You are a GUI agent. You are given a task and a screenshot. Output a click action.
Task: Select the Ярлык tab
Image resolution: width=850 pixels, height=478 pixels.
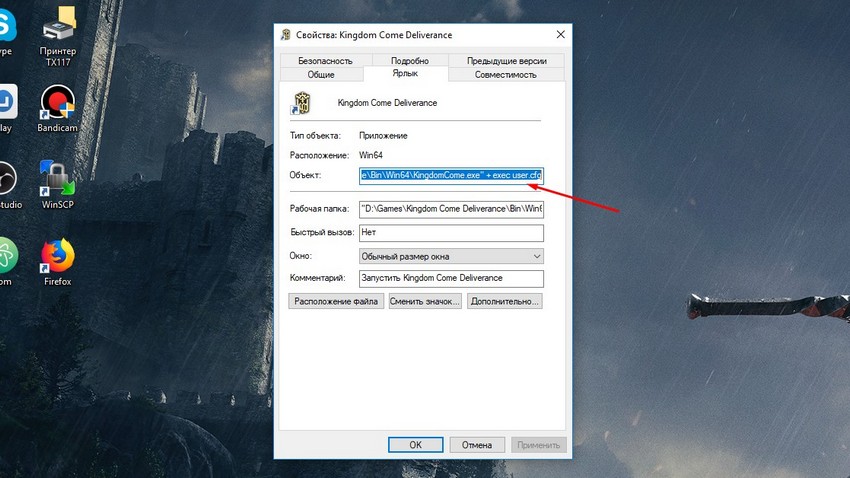click(405, 73)
